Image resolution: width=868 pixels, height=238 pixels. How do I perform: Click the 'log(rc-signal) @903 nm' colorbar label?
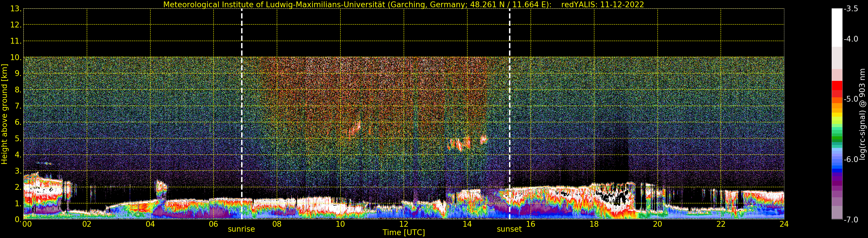click(x=862, y=114)
